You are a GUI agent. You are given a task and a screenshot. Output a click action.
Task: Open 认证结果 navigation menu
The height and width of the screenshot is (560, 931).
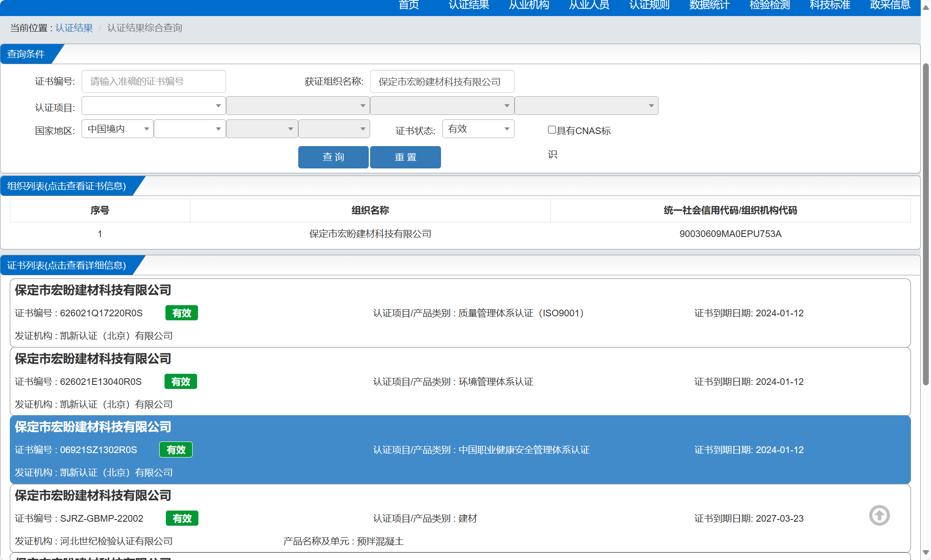click(469, 5)
